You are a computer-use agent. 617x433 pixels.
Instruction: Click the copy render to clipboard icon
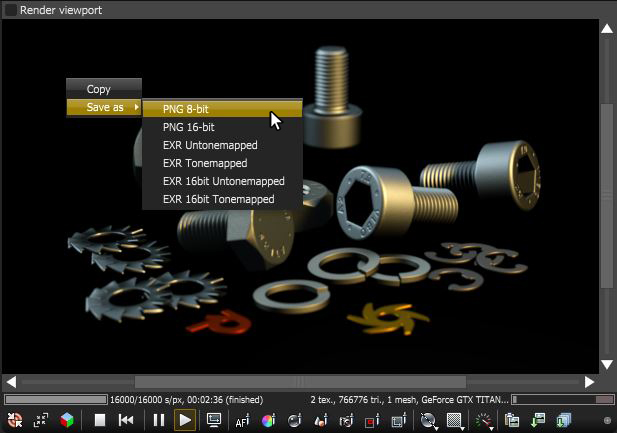pyautogui.click(x=512, y=420)
